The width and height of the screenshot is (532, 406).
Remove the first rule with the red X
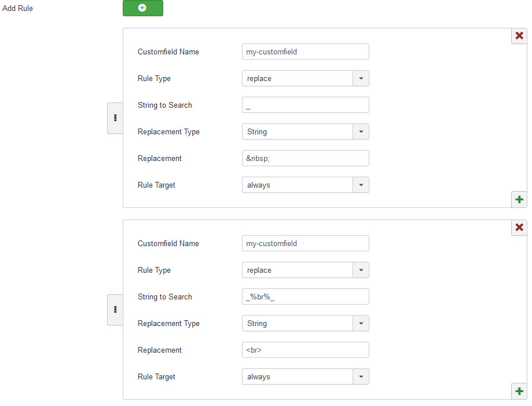click(519, 36)
